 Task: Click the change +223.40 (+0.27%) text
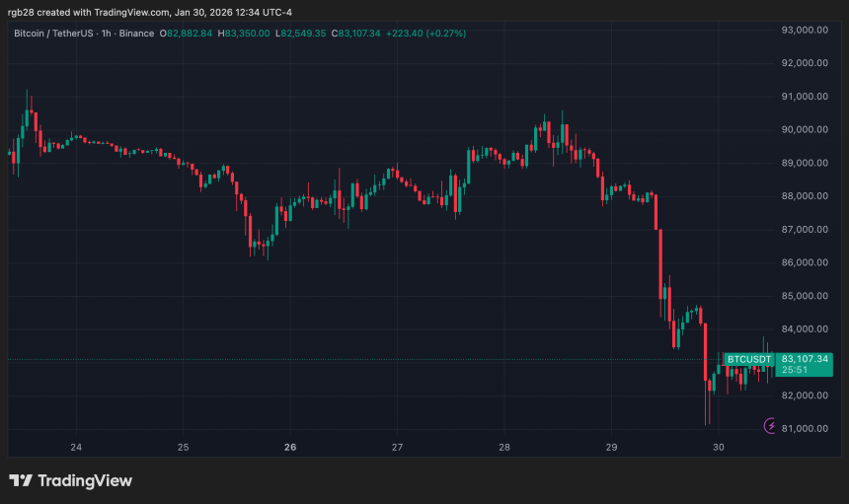(x=425, y=34)
